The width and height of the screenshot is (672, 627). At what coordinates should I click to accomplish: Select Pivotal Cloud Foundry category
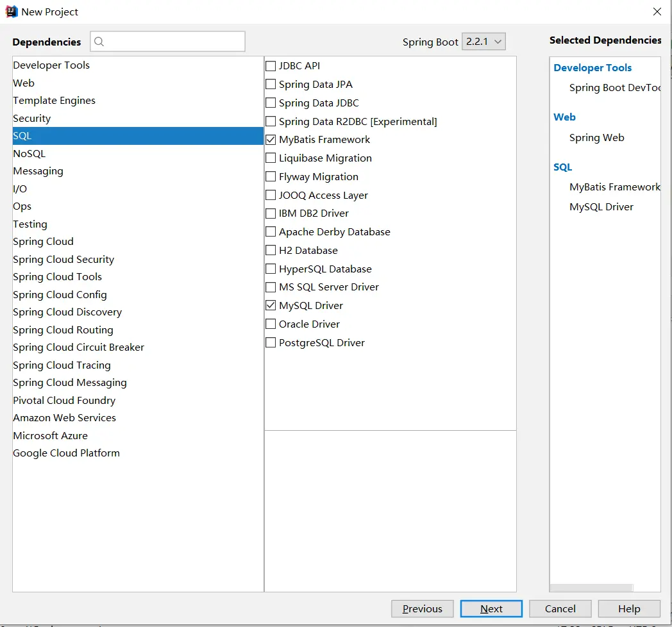pyautogui.click(x=138, y=400)
